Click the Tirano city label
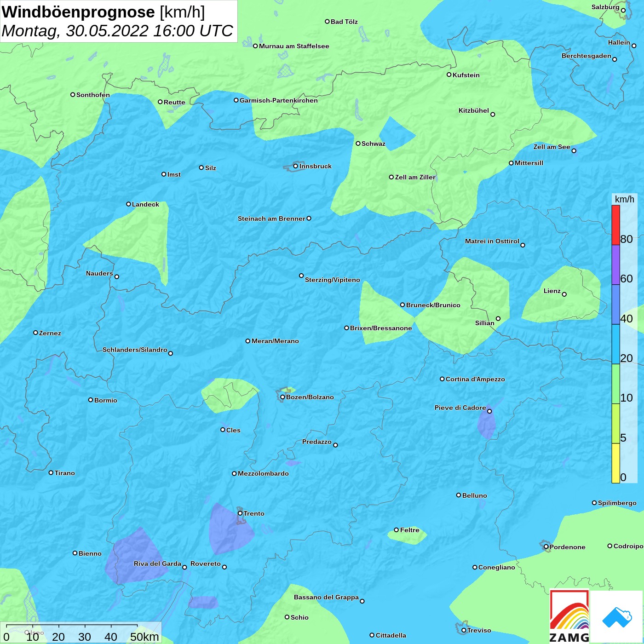Viewport: 644px width, 644px height. coord(65,473)
